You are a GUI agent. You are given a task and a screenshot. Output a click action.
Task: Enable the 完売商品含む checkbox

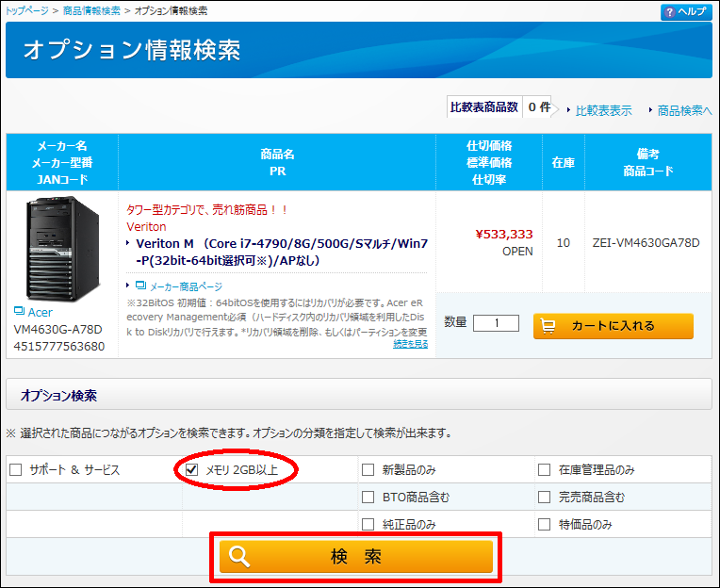pos(544,497)
